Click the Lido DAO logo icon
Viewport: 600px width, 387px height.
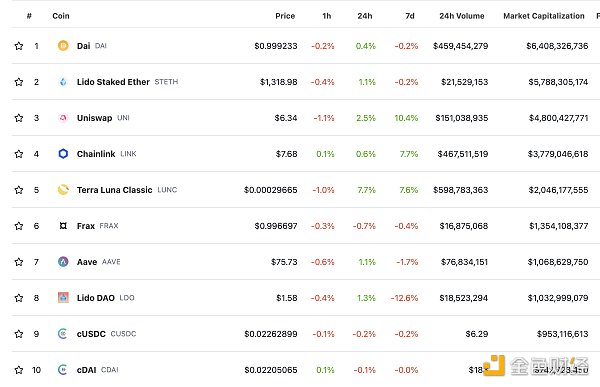[63, 298]
